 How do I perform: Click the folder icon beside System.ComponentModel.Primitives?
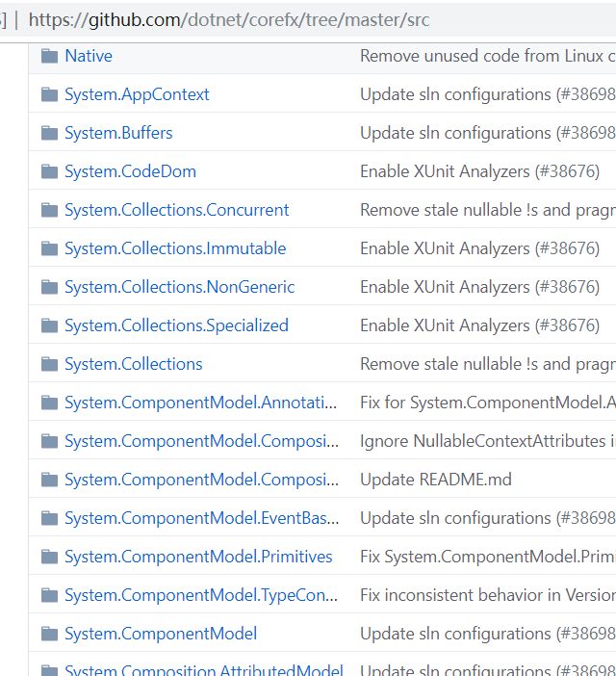(x=49, y=557)
